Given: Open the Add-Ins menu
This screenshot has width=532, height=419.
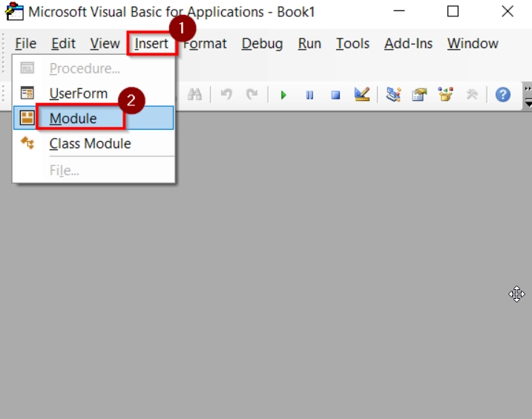Looking at the screenshot, I should 408,44.
